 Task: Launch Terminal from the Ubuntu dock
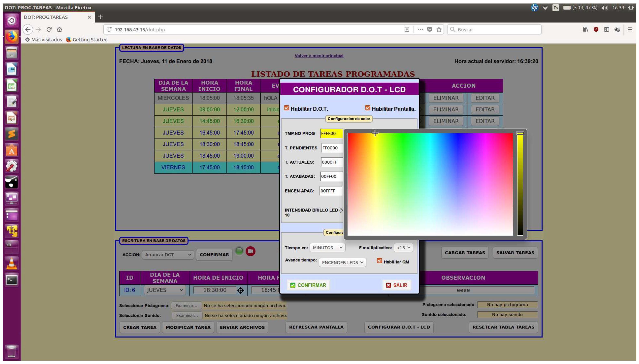click(x=11, y=280)
